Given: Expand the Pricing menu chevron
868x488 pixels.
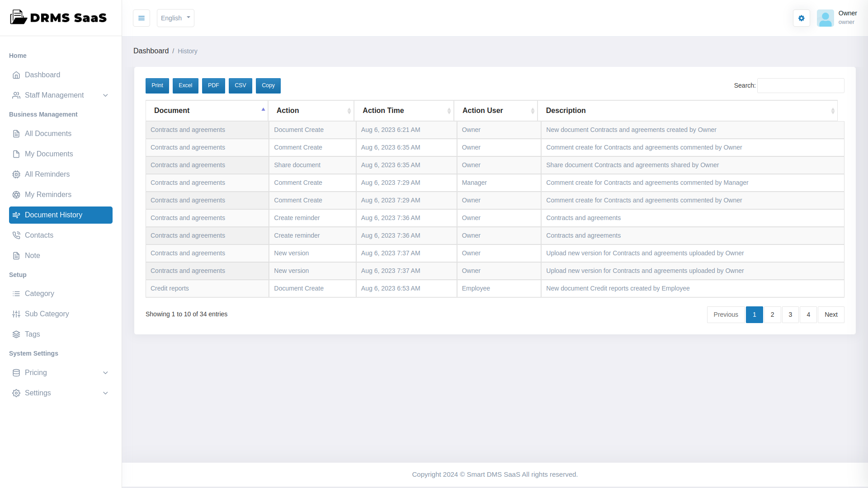Looking at the screenshot, I should (x=105, y=373).
